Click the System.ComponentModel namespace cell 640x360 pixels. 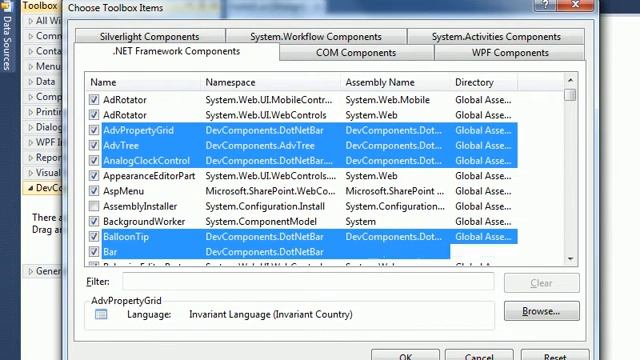[261, 221]
